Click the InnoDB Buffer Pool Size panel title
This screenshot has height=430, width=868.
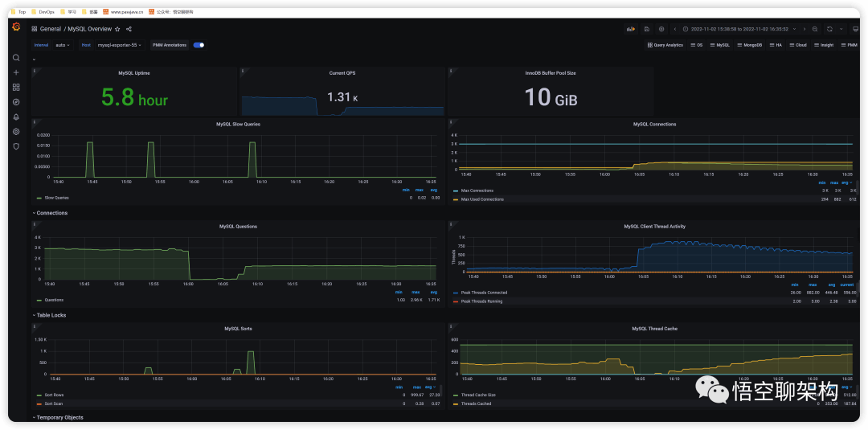(551, 73)
